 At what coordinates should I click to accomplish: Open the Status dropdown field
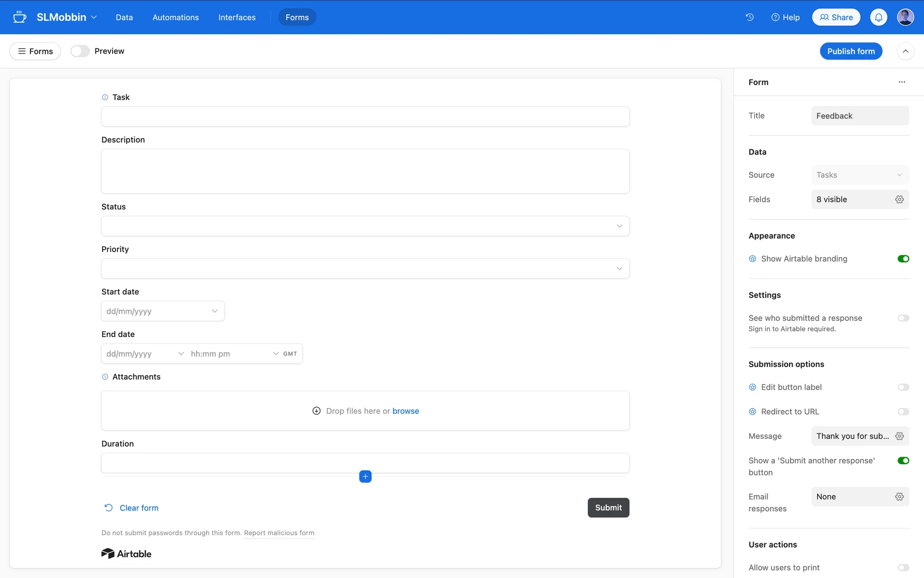click(x=365, y=226)
